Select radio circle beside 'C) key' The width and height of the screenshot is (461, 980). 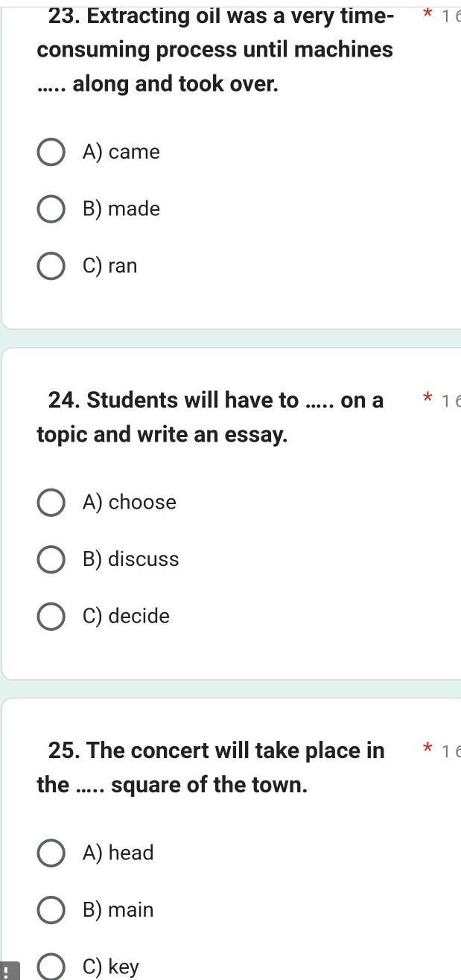pyautogui.click(x=51, y=967)
